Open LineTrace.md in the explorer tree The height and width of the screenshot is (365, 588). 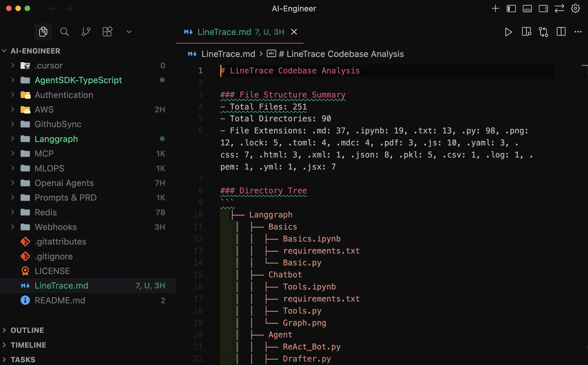(88, 286)
